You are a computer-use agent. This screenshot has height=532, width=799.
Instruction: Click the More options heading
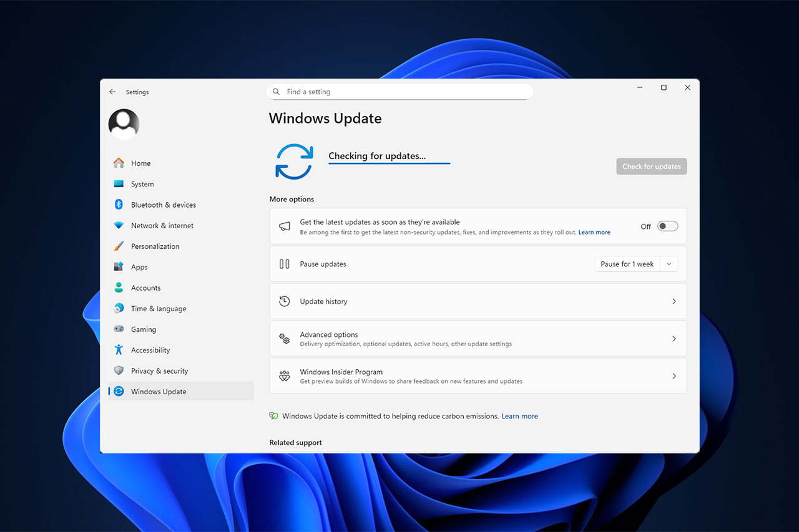292,199
